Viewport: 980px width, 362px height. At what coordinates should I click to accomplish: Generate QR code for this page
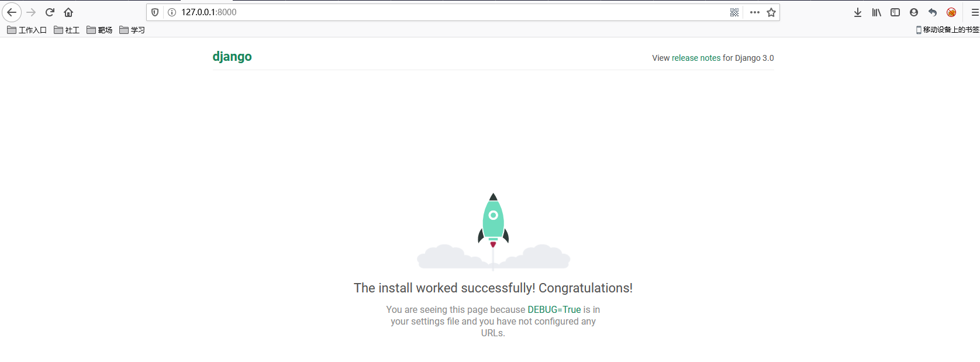pyautogui.click(x=734, y=12)
